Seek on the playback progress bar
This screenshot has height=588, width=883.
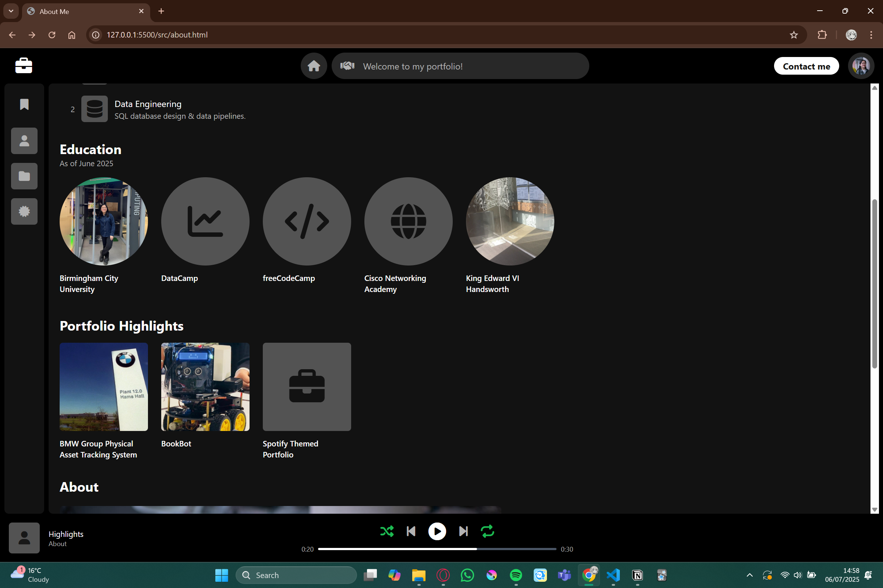(x=437, y=549)
